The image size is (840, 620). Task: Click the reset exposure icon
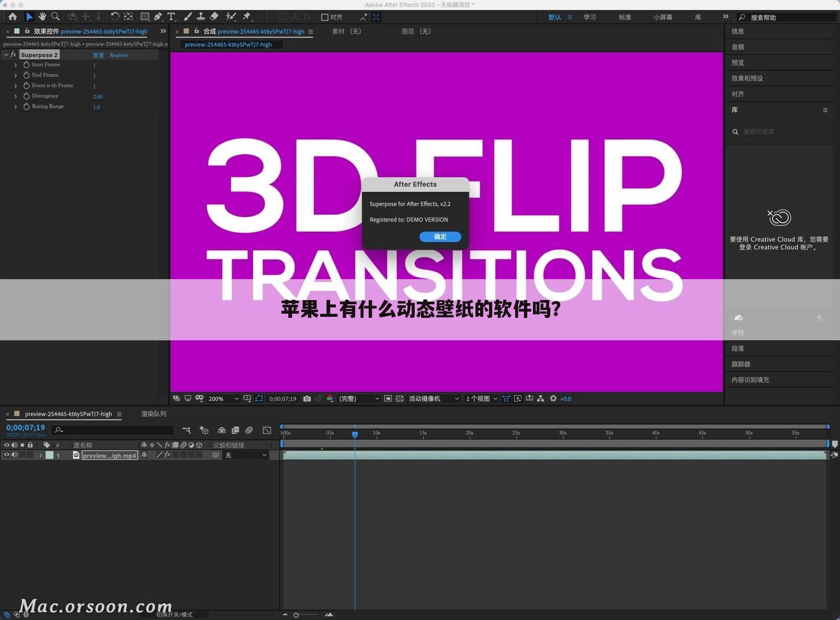pos(553,398)
